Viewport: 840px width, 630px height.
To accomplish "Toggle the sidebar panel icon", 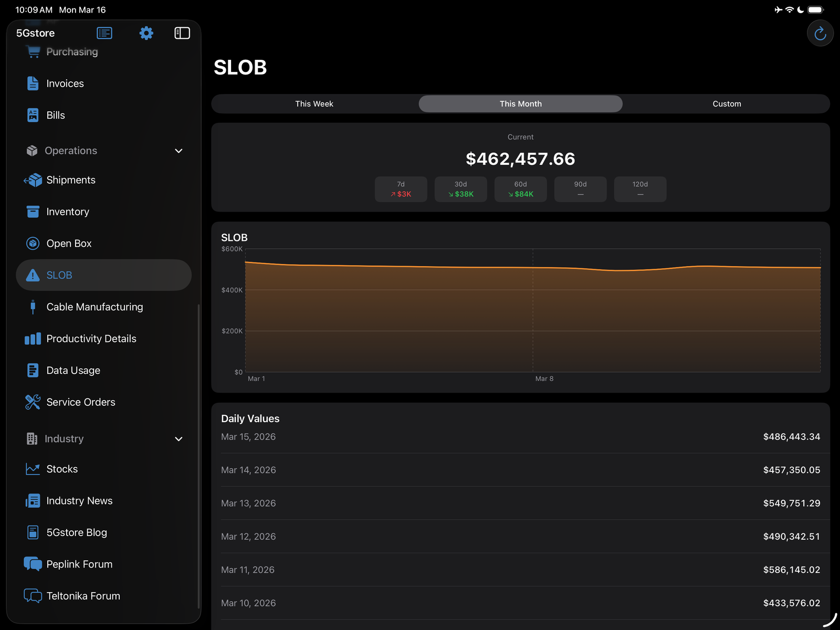I will [x=182, y=33].
